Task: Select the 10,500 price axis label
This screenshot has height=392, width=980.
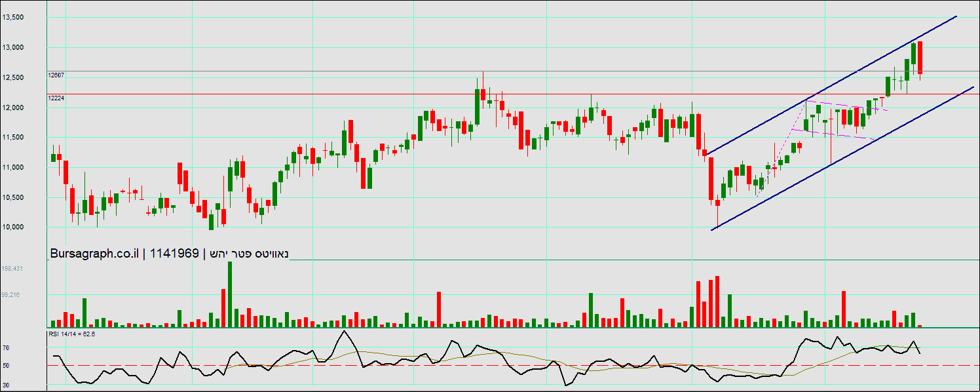Action: [13, 198]
